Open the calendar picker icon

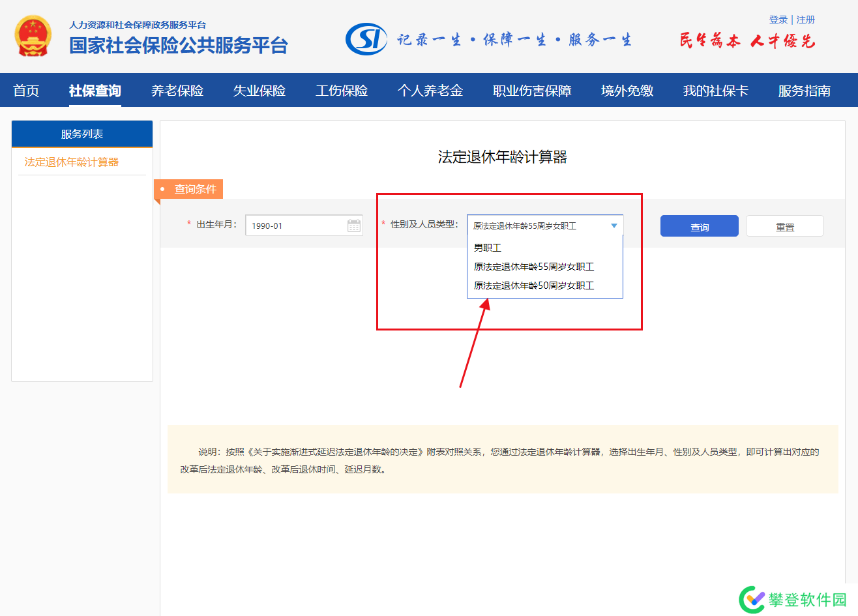(354, 226)
